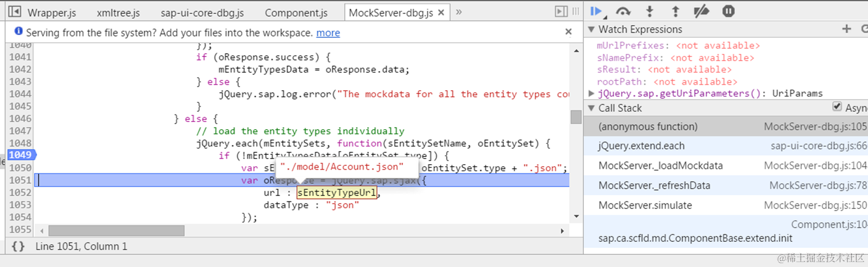This screenshot has width=868, height=267.
Task: Click line number 1043 in the gutter
Action: [20, 82]
